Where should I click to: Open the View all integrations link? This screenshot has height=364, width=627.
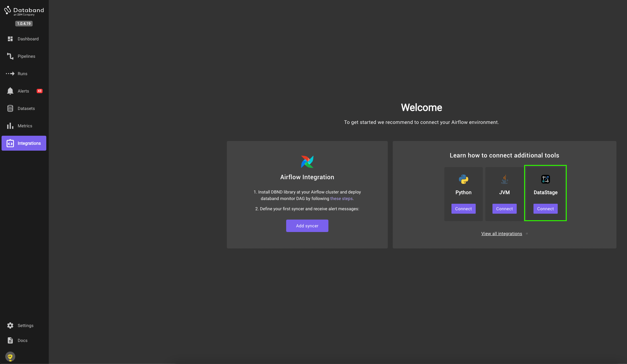[x=501, y=234]
